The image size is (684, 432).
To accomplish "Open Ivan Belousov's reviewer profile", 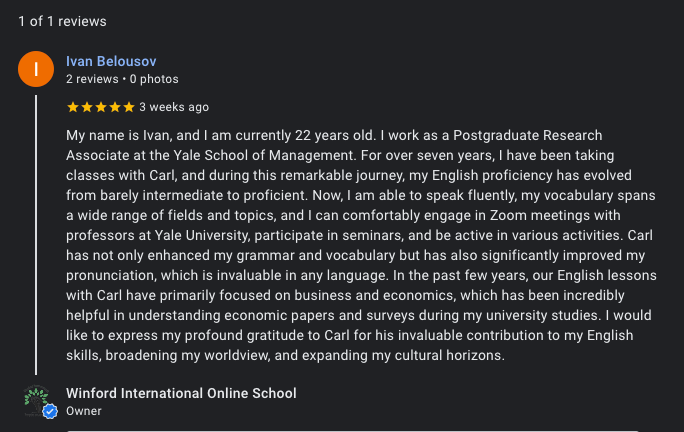I will coord(111,61).
